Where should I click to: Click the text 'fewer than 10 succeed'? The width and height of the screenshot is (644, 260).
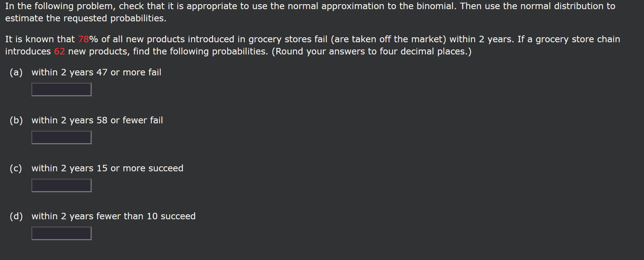[146, 216]
